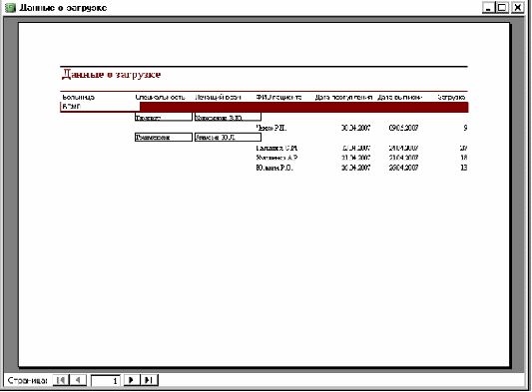The height and width of the screenshot is (392, 532).
Task: Select the Лечащий врач column header
Action: click(219, 98)
